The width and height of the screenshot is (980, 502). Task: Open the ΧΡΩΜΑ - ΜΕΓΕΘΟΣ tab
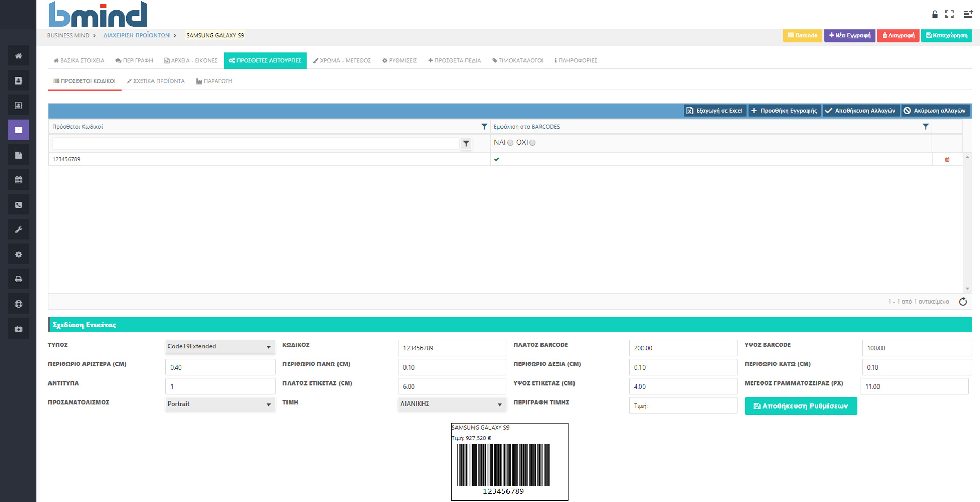[x=342, y=60]
